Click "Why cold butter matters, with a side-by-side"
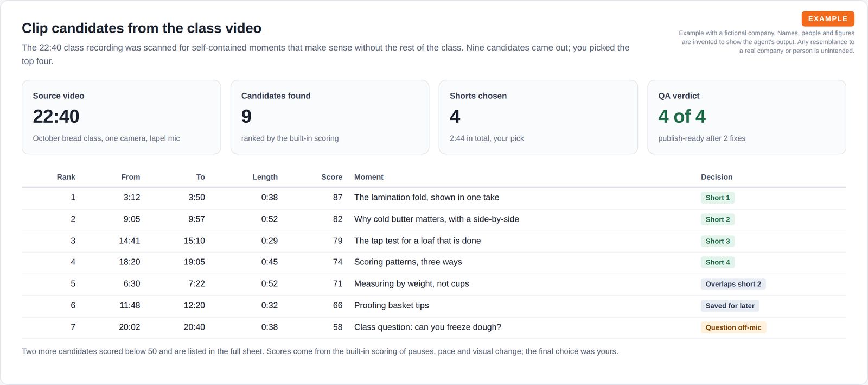This screenshot has width=868, height=385. tap(437, 219)
